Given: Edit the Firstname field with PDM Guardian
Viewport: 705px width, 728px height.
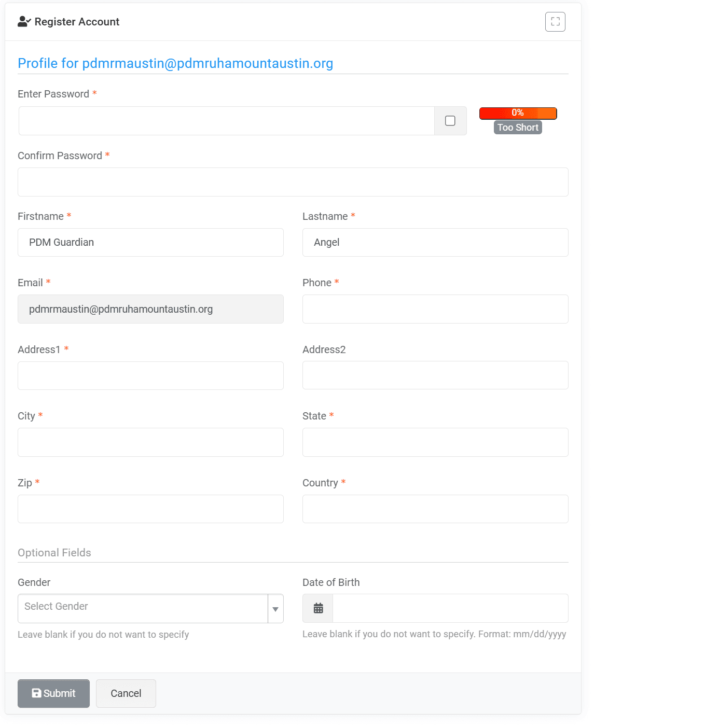Looking at the screenshot, I should point(150,242).
